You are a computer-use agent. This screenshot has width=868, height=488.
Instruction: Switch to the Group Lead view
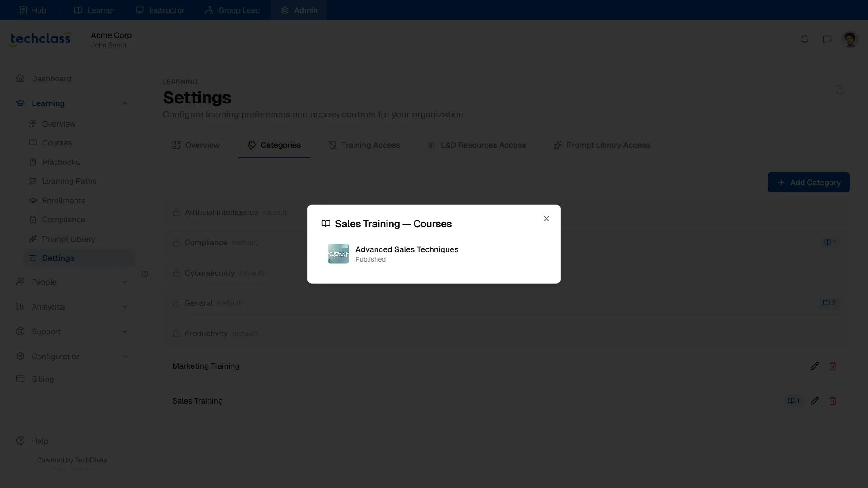(x=232, y=10)
